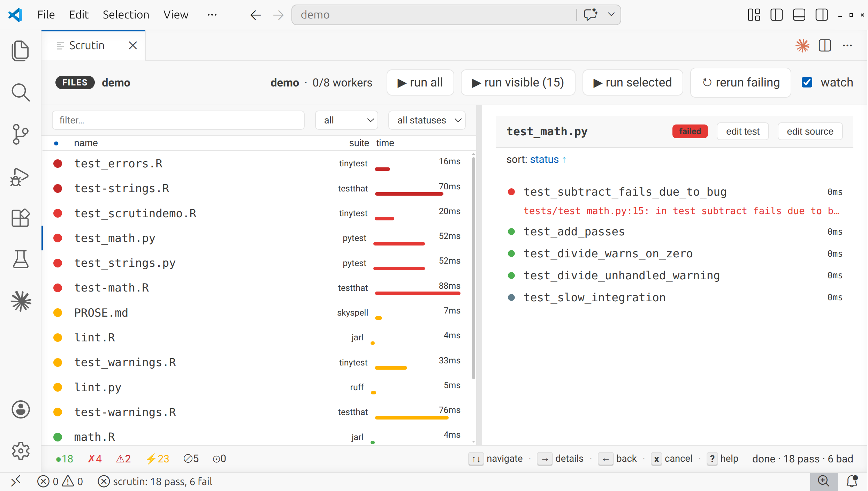The height and width of the screenshot is (491, 868).
Task: Toggle the watch checkbox
Action: pos(807,83)
